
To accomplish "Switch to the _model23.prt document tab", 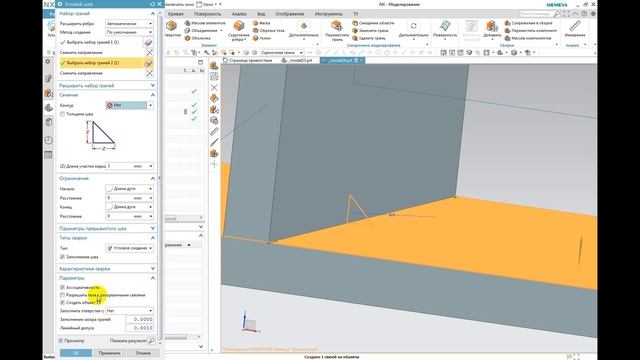I will click(298, 60).
